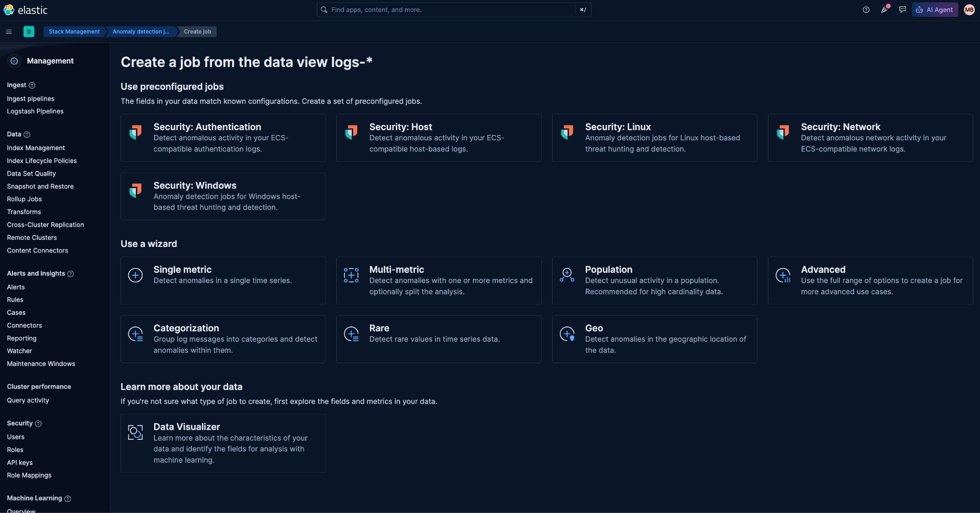The height and width of the screenshot is (513, 980).
Task: Click the Security: Host shield icon
Action: 352,132
